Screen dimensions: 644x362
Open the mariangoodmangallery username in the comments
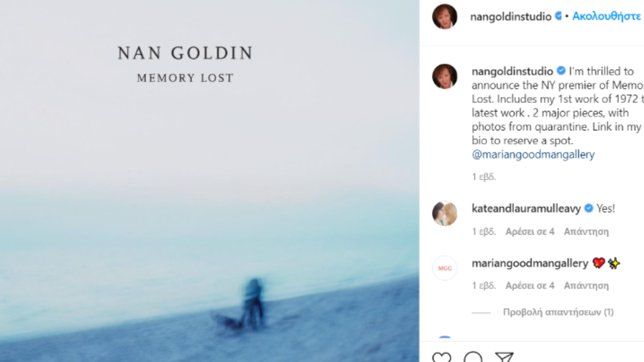(530, 263)
